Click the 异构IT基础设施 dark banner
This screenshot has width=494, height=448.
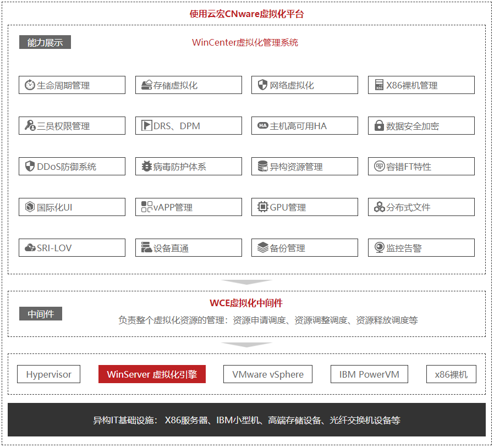(x=246, y=419)
